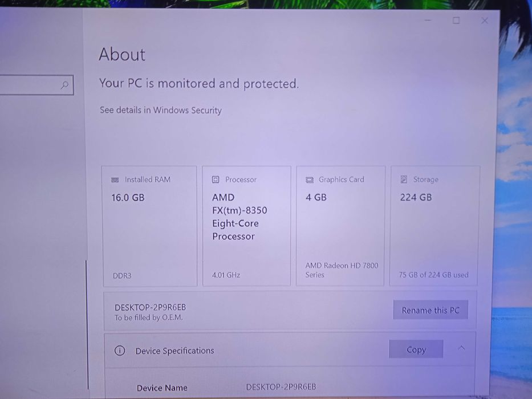Click the left sidebar scrollbar

click(87, 319)
